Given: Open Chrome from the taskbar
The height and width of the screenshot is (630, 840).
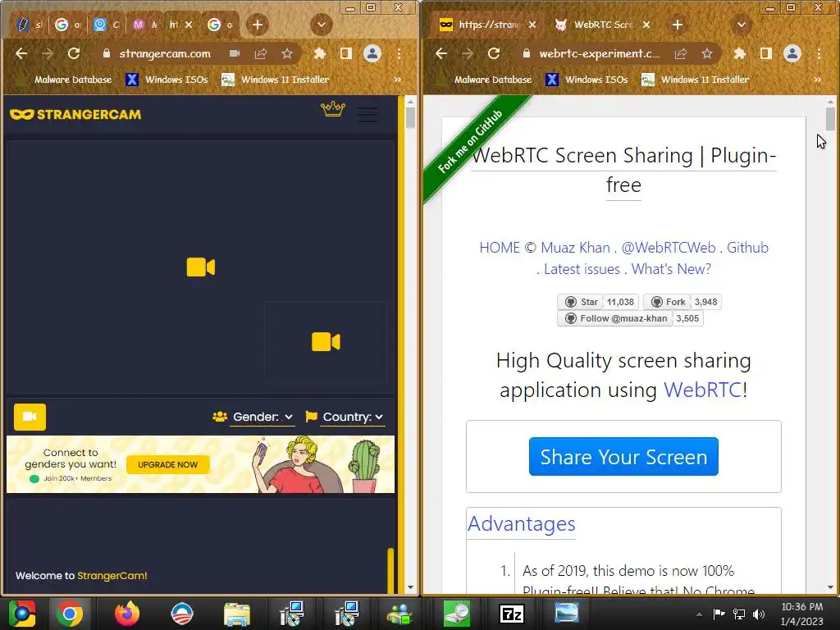Looking at the screenshot, I should 70,614.
